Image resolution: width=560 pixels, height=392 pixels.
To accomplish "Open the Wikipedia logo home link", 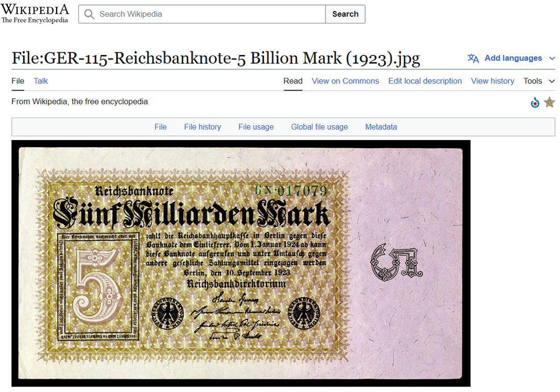I will pos(35,14).
